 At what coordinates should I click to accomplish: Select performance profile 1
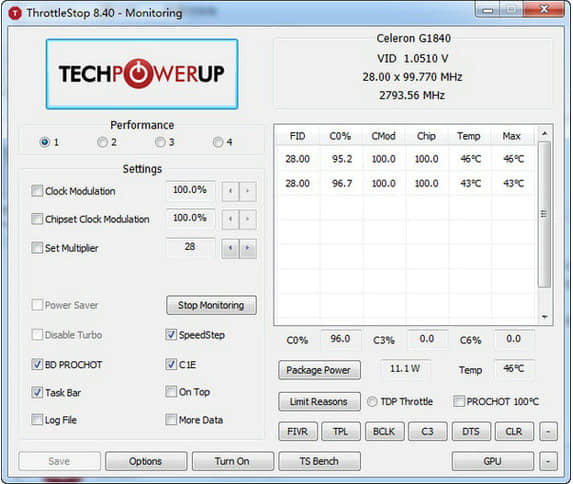tap(45, 142)
